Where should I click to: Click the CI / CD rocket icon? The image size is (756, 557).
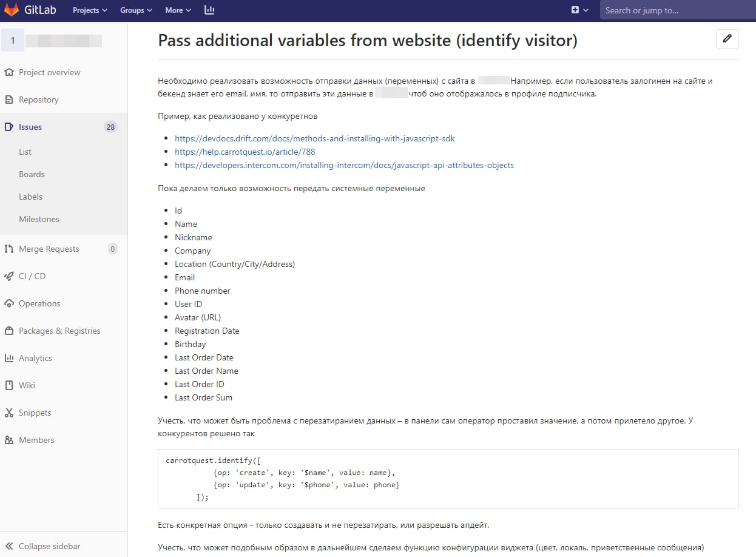(x=8, y=276)
